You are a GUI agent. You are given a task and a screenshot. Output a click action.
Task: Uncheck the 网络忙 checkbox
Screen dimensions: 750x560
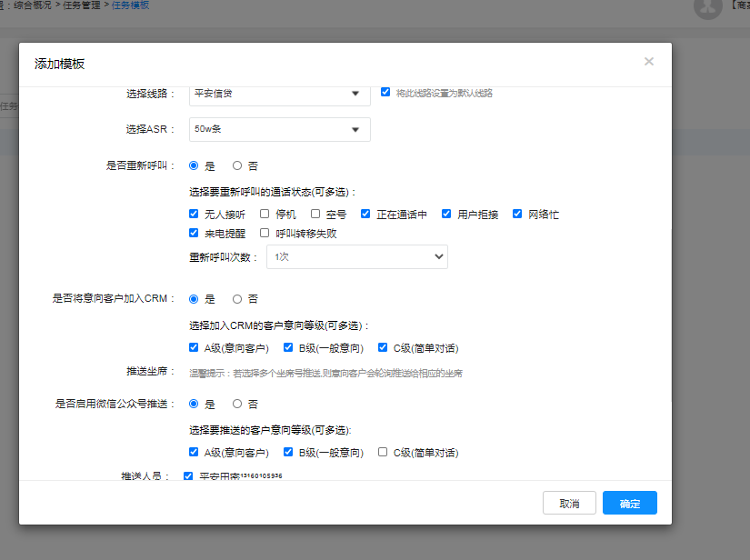(517, 214)
